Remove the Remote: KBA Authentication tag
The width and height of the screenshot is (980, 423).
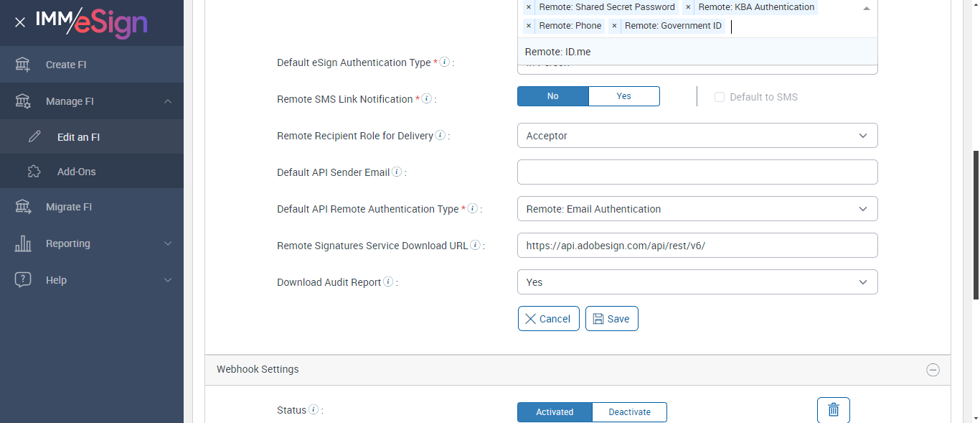[x=688, y=7]
